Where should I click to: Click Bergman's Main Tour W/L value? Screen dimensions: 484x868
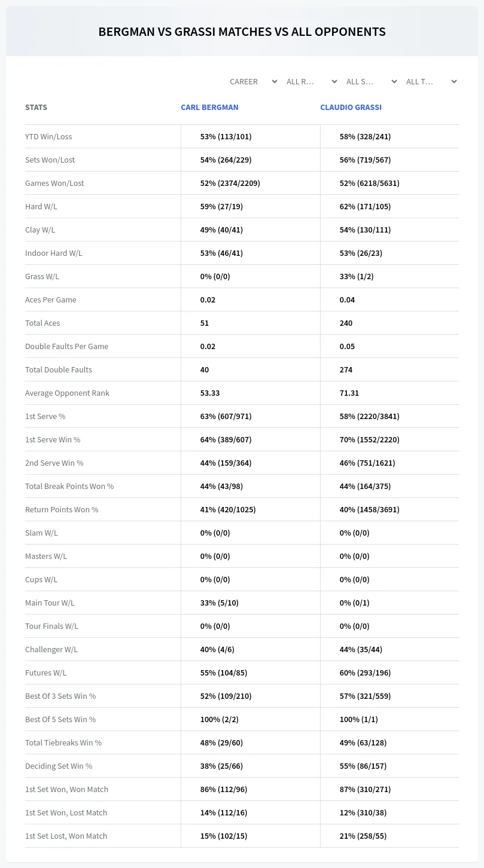click(219, 603)
